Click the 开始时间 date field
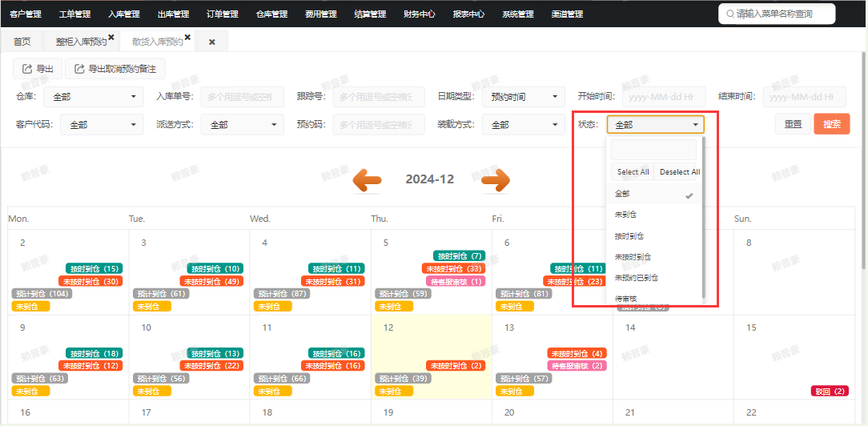868x426 pixels. coord(664,97)
